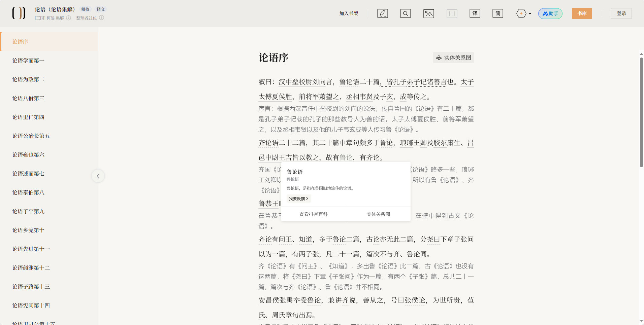
Task: Open the AI助手 assistant
Action: (x=550, y=13)
